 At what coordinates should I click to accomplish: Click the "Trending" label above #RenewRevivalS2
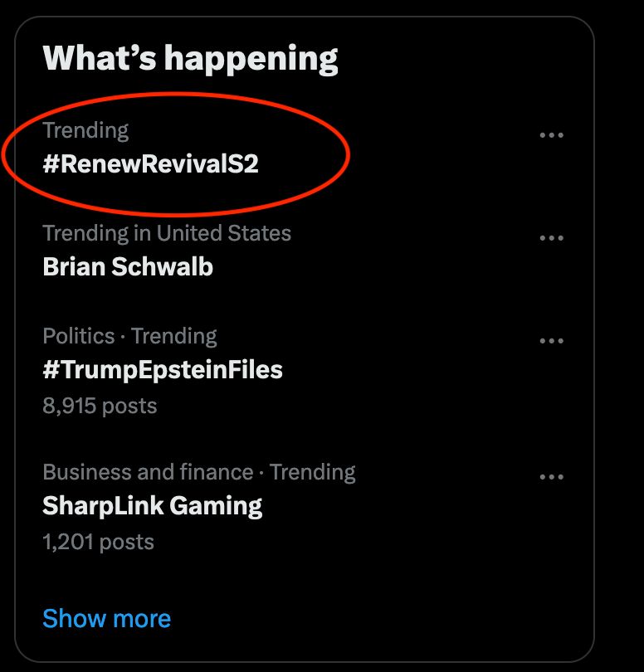coord(85,130)
